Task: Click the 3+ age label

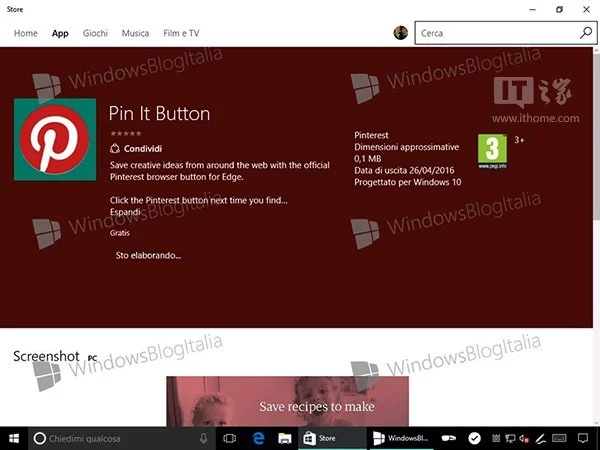Action: (x=519, y=140)
